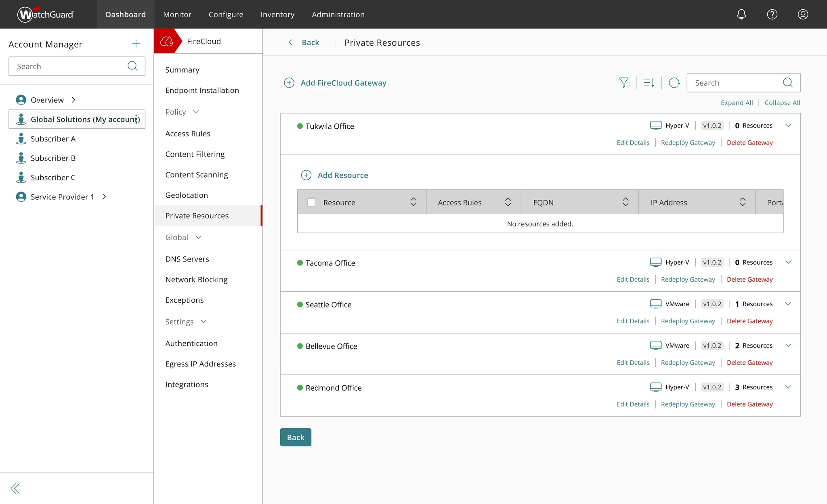Image resolution: width=827 pixels, height=504 pixels.
Task: Click the Redmond Office monitor icon
Action: point(656,387)
